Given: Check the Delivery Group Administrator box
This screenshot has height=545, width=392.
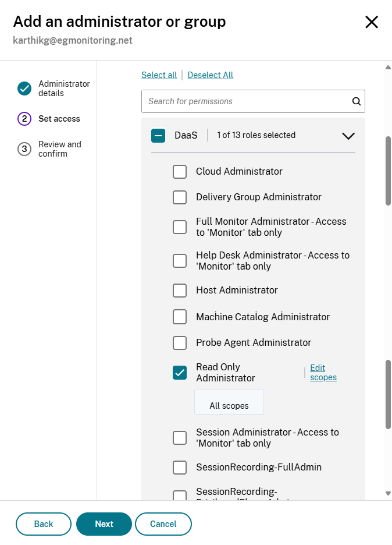Looking at the screenshot, I should (180, 197).
